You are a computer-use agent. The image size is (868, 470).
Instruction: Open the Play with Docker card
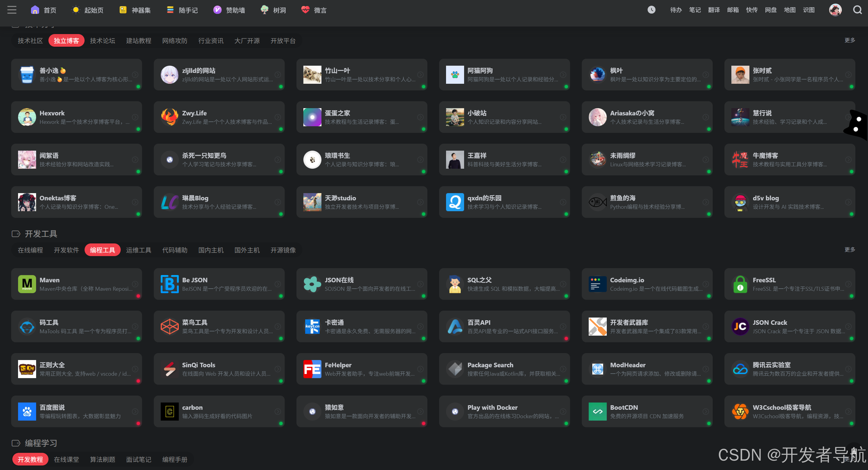tap(504, 412)
